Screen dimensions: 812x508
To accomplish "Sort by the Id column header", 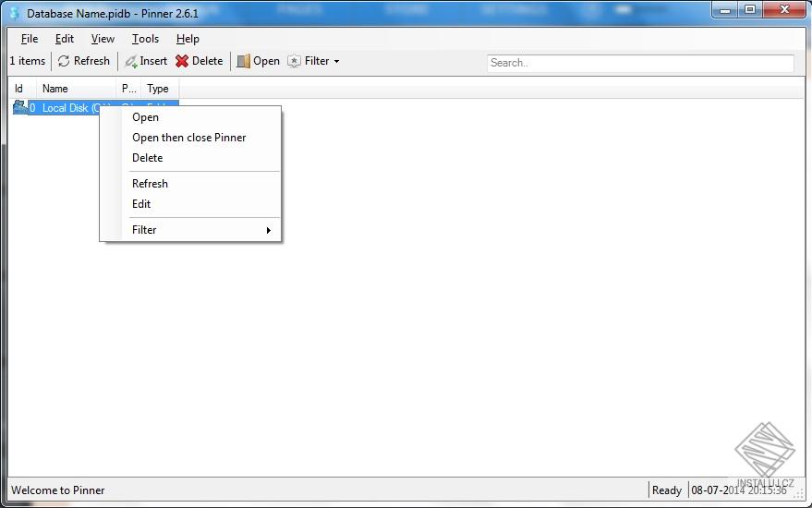I will coord(18,89).
